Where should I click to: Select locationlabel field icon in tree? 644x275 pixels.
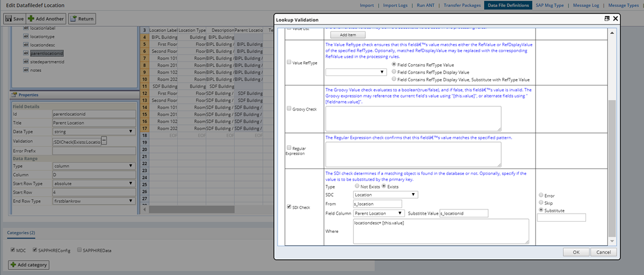[26, 28]
